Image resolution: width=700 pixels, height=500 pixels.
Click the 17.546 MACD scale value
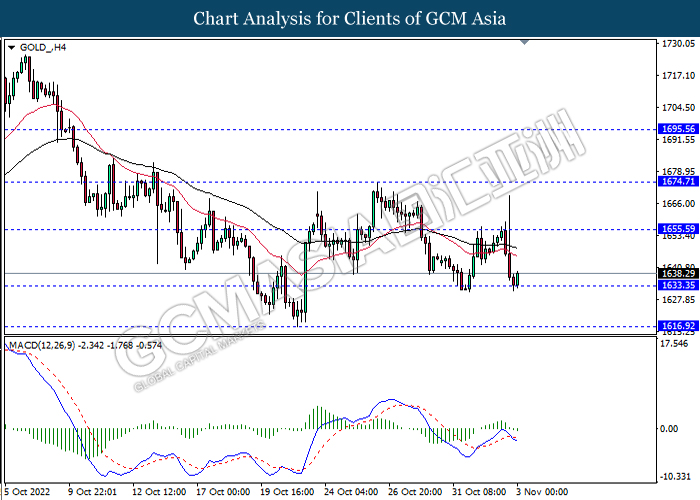point(675,344)
